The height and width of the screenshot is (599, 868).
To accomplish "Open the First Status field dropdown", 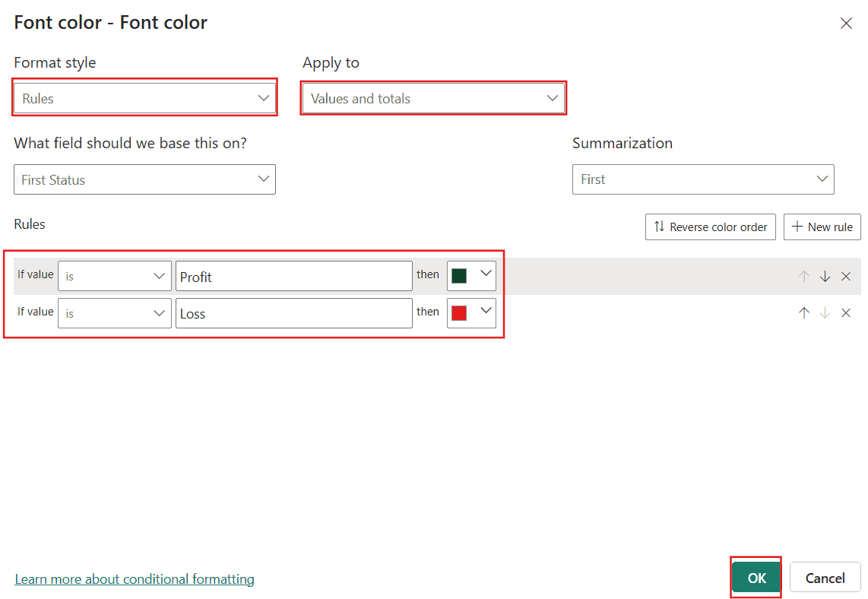I will (x=144, y=179).
